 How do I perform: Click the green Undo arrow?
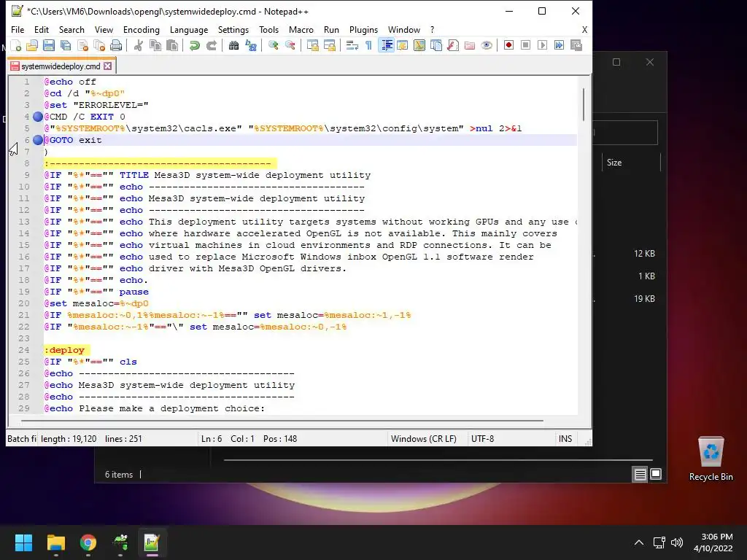194,46
